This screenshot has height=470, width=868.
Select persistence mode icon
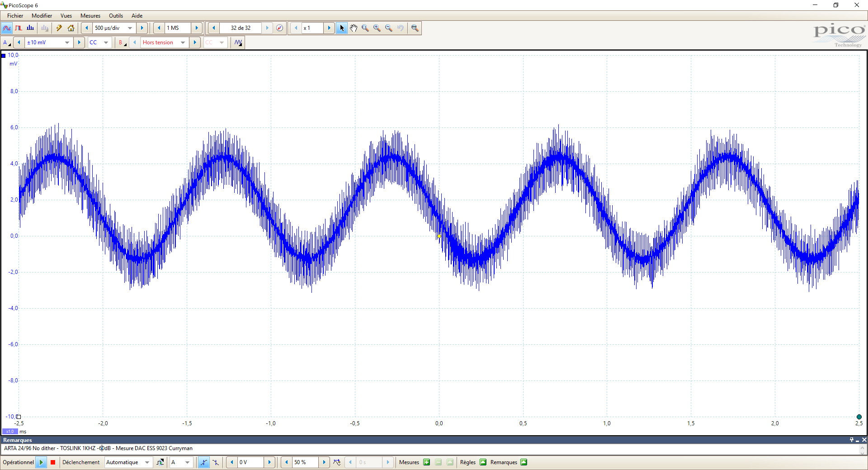tap(19, 28)
